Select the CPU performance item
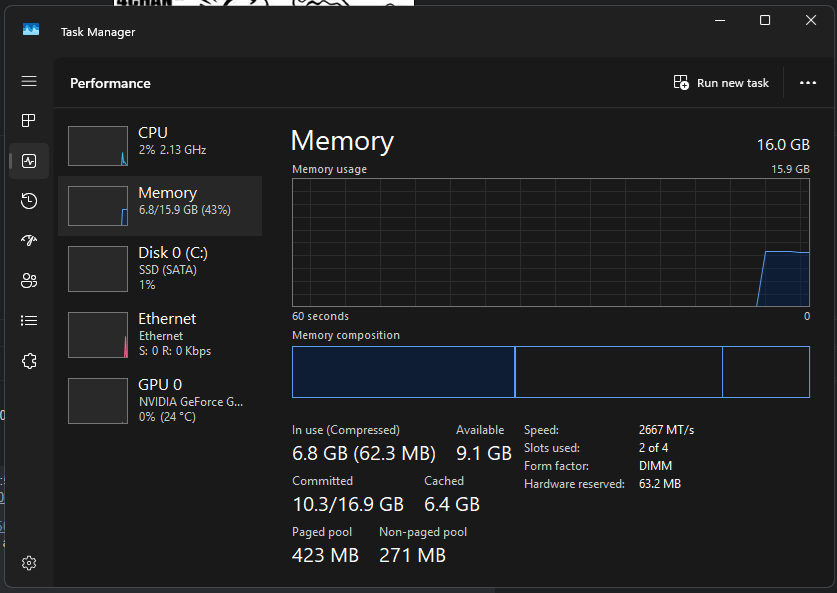 pos(160,146)
